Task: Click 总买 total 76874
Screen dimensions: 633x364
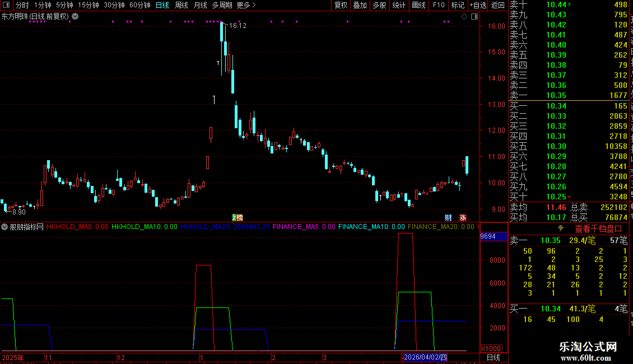Action: coord(616,217)
